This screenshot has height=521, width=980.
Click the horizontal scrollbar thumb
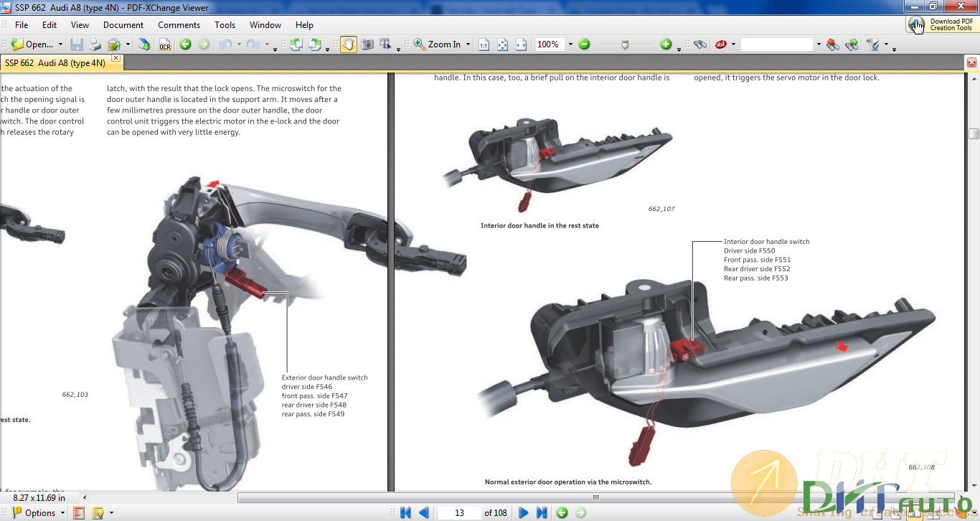(x=595, y=497)
